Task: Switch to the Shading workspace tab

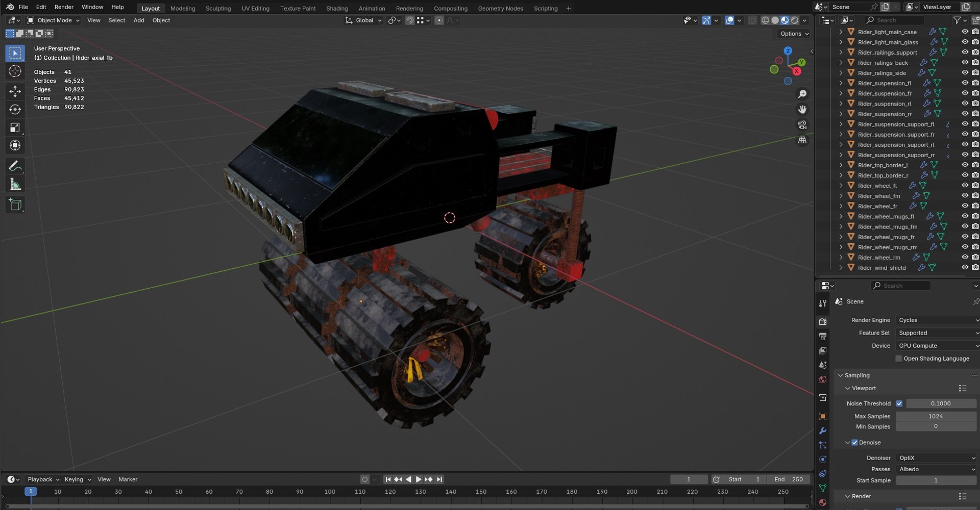Action: click(337, 8)
